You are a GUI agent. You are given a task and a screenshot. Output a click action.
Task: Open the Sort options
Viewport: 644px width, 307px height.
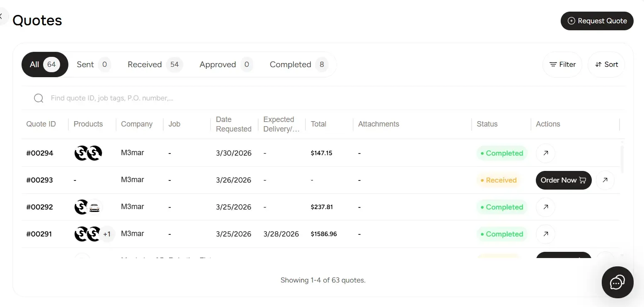[606, 64]
